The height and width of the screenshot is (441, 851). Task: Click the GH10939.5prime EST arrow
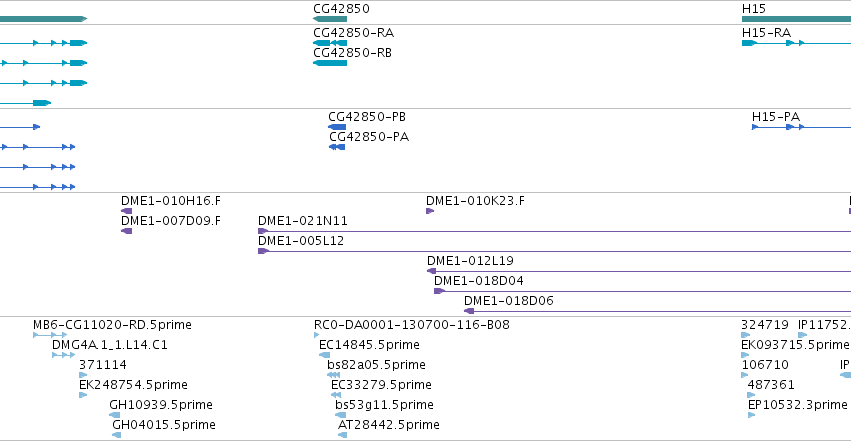tap(115, 415)
